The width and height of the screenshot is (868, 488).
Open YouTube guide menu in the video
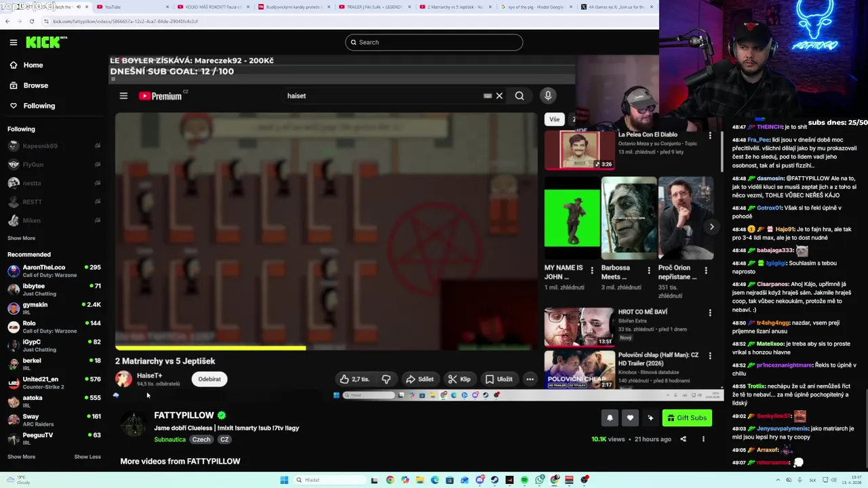(123, 96)
